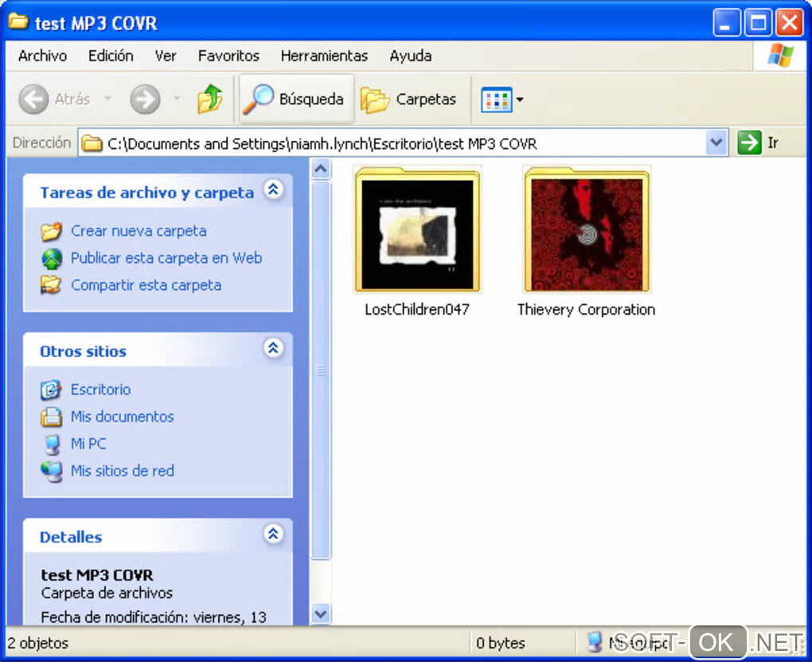The width and height of the screenshot is (812, 662).
Task: Open the Archivo menu
Action: (42, 56)
